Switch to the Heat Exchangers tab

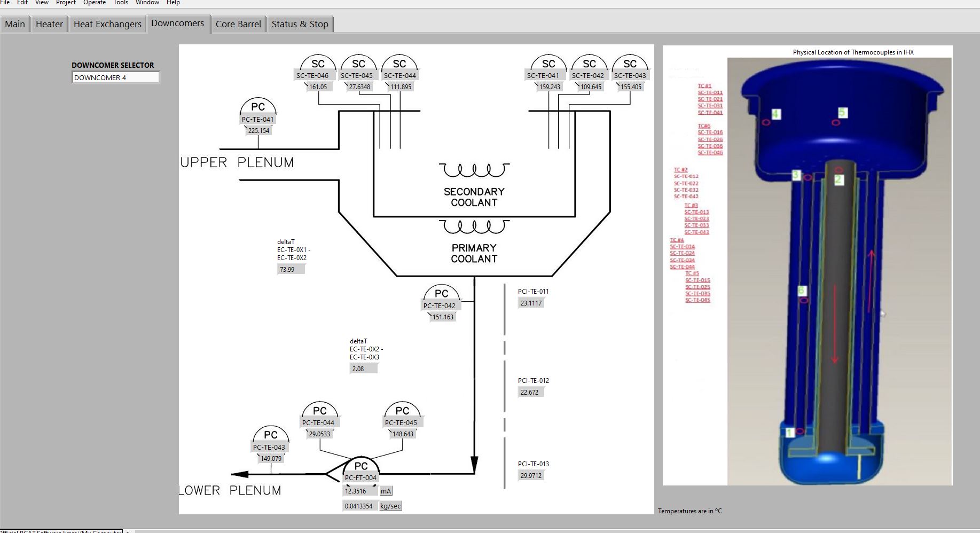point(107,24)
